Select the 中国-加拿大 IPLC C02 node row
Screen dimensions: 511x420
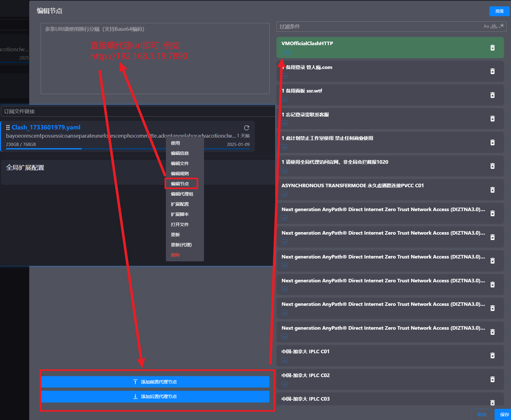pos(390,379)
